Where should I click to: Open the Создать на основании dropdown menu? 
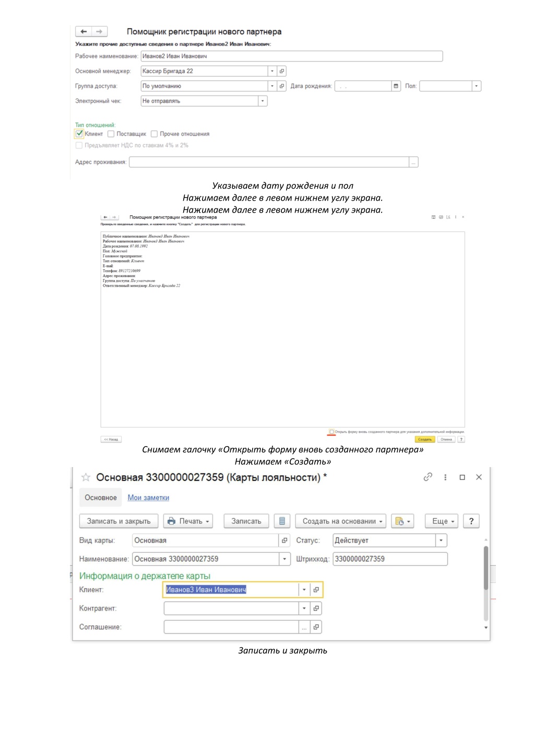coord(340,521)
